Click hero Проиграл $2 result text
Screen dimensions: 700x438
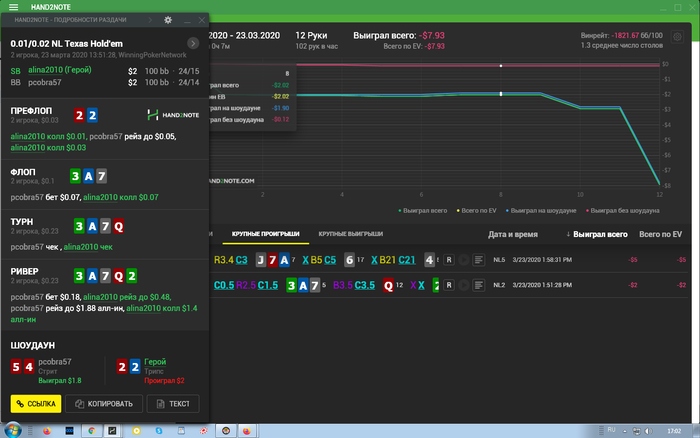[x=164, y=380]
